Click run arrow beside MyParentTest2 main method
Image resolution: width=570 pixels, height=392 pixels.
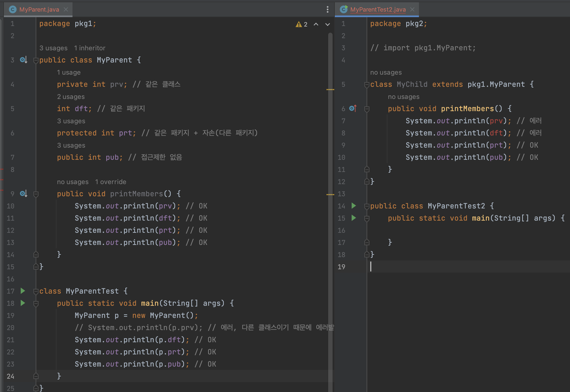pyautogui.click(x=354, y=218)
